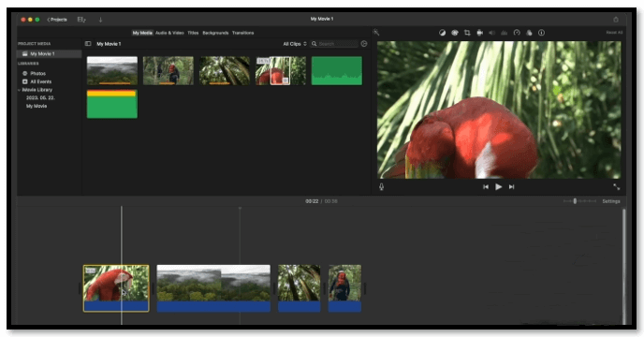Toggle the media browser layout icon
644x337 pixels.
coord(81,20)
